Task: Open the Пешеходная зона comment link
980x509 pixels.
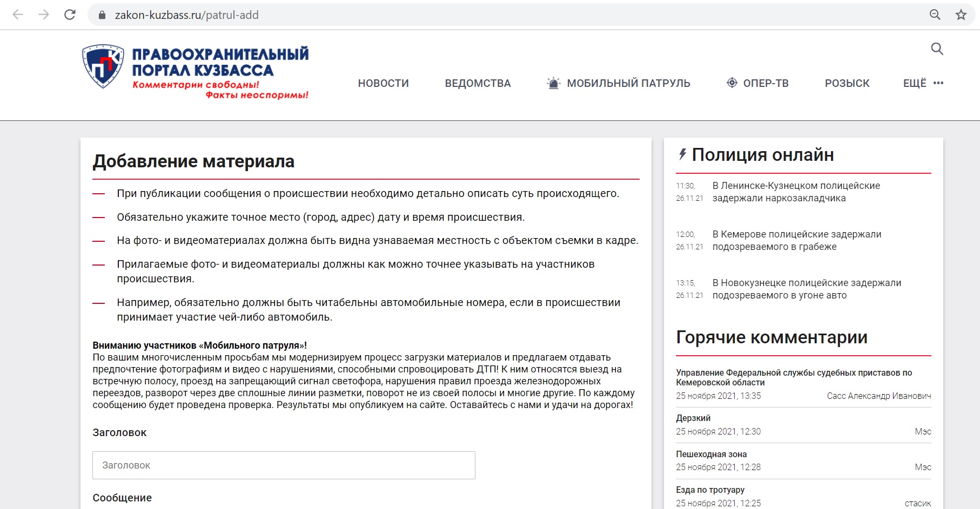Action: [x=711, y=454]
